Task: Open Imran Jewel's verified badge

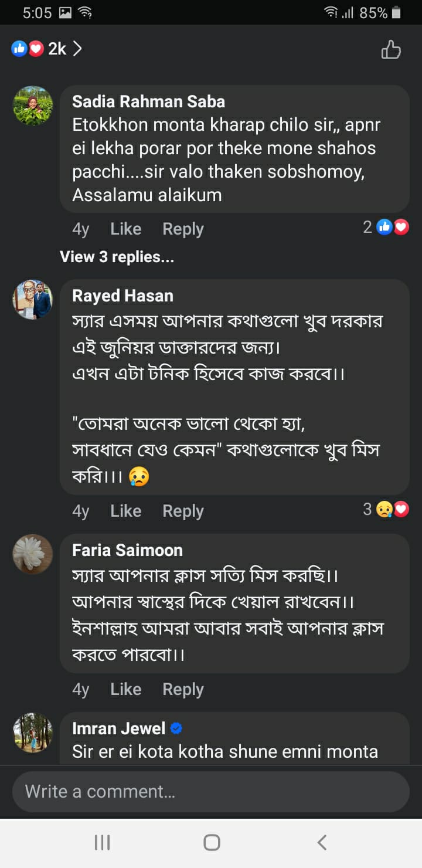Action: [176, 728]
